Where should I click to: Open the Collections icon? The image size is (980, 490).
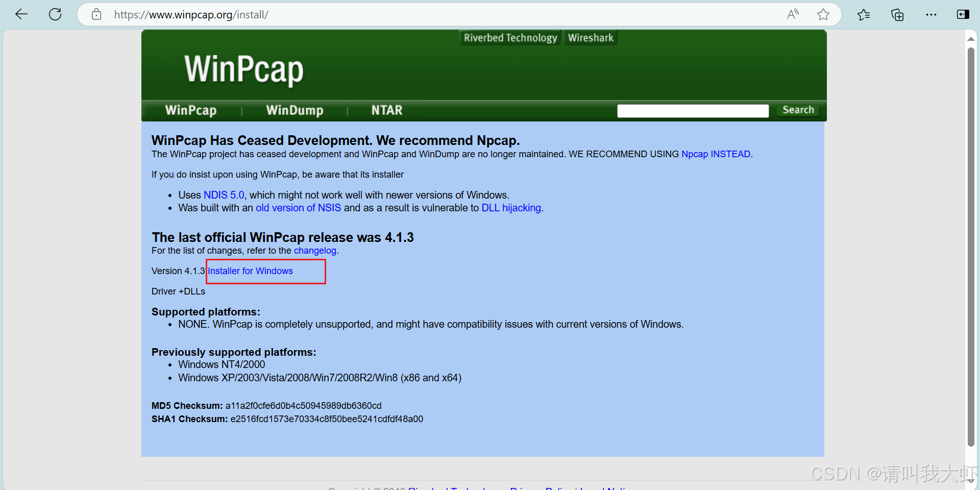coord(897,14)
